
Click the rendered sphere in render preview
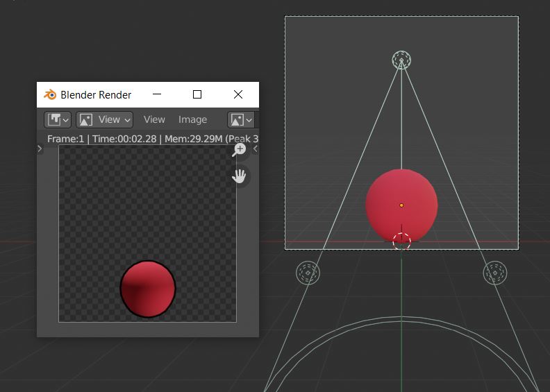pyautogui.click(x=148, y=289)
